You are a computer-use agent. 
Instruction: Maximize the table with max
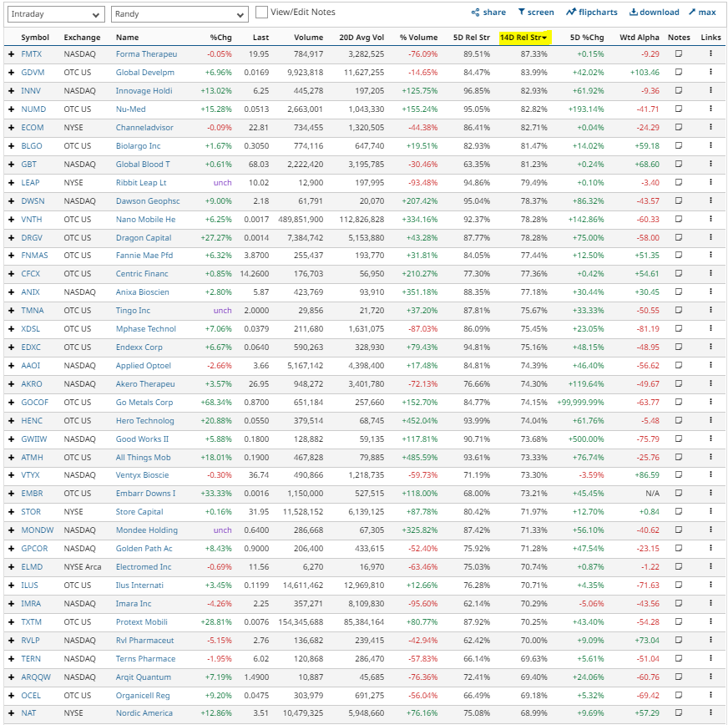tap(702, 13)
